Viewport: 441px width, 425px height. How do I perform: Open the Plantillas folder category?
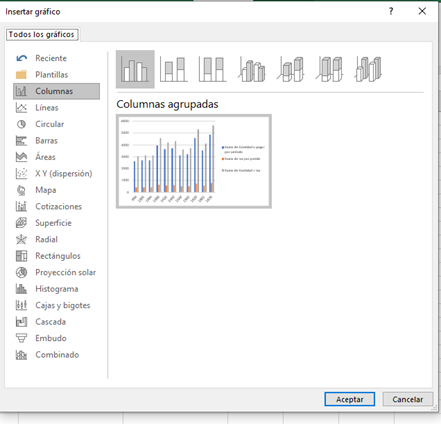56,75
